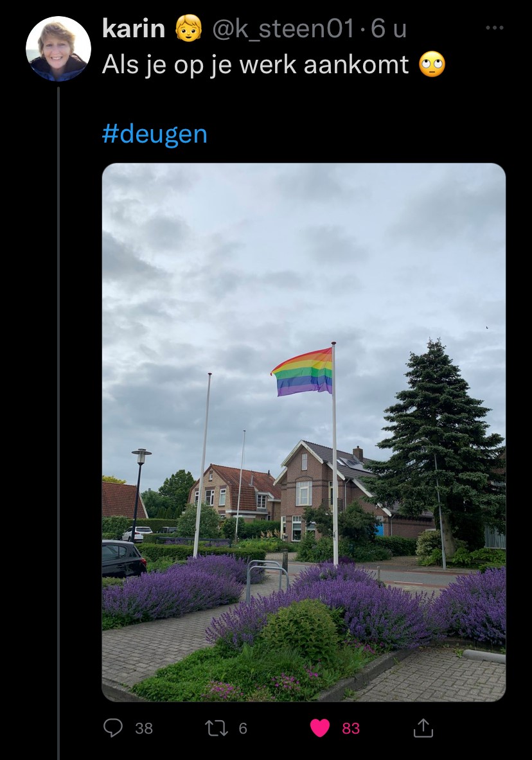The width and height of the screenshot is (532, 760).
Task: Select the tweet text 'Als je op je werk aankomt'
Action: tap(255, 64)
